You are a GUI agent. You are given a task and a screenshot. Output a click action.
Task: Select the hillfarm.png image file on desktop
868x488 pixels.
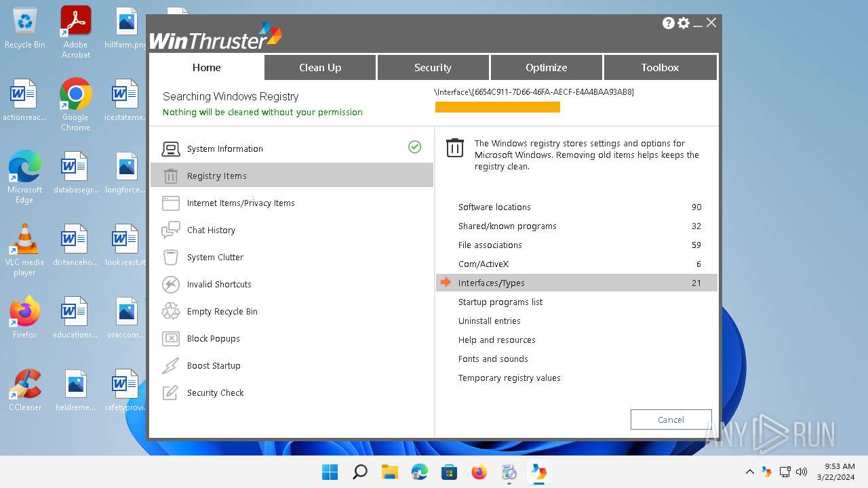[x=126, y=28]
